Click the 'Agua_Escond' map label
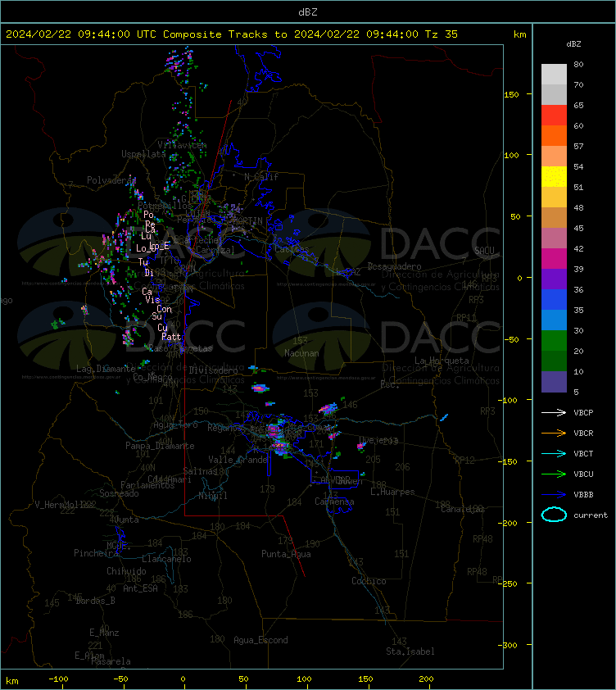Viewport: 616px width, 690px height. (x=260, y=640)
